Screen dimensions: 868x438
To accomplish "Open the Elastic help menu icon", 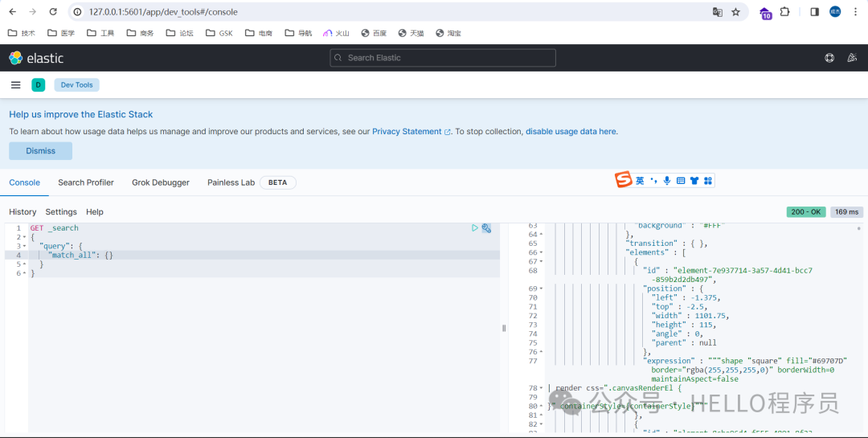I will coord(829,58).
